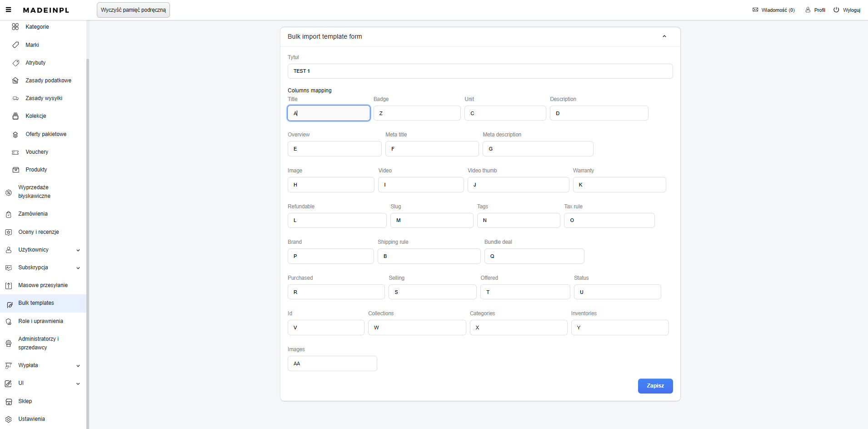Click Wyczyść pamięć podręczną button
Image resolution: width=868 pixels, height=429 pixels.
click(133, 10)
